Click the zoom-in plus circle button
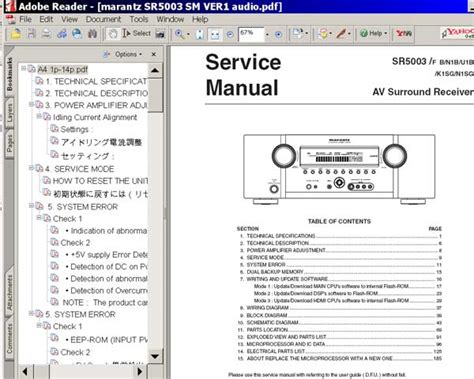Image resolution: width=474 pixels, height=379 pixels. (278, 34)
